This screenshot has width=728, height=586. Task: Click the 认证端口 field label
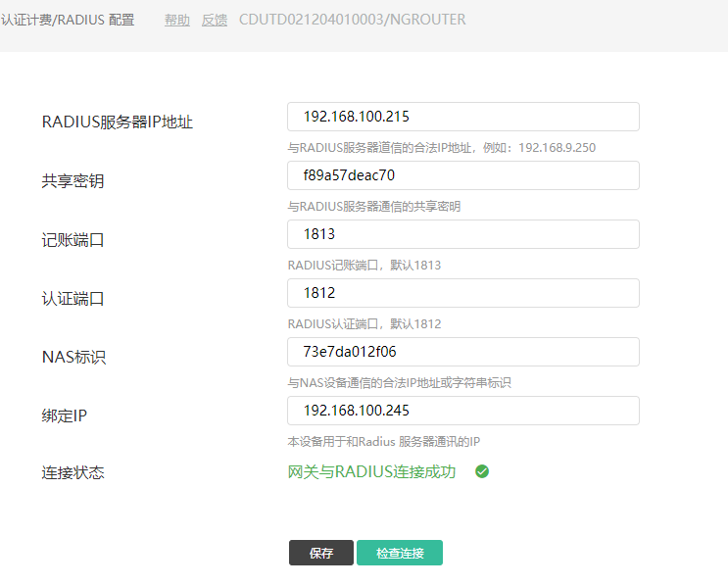(x=73, y=299)
